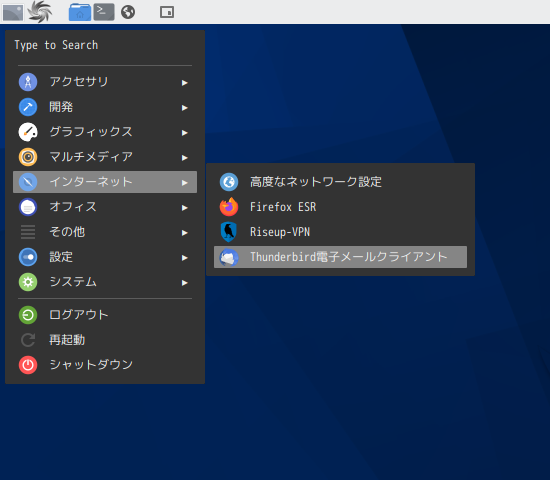Viewport: 550px width, 480px height.
Task: Click the 再起動 circular arrow icon
Action: click(28, 340)
